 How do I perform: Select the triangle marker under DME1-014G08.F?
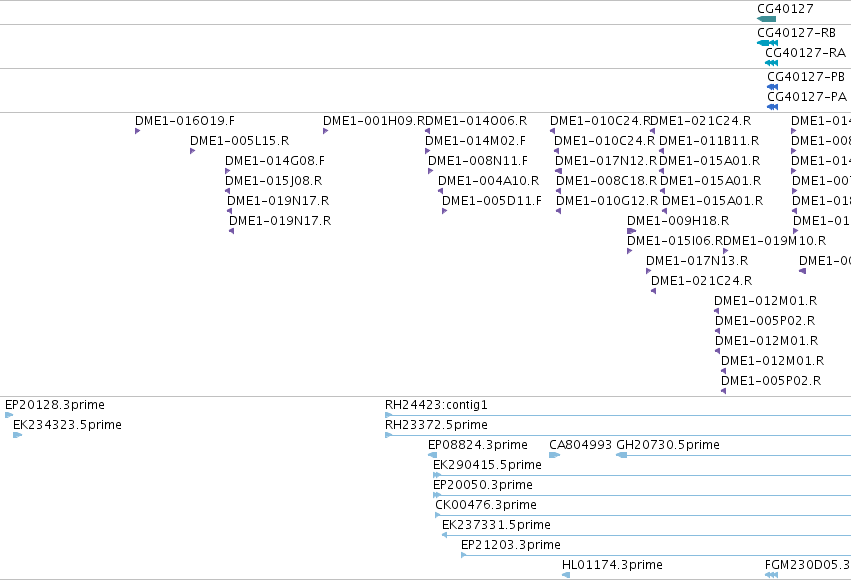(x=227, y=171)
